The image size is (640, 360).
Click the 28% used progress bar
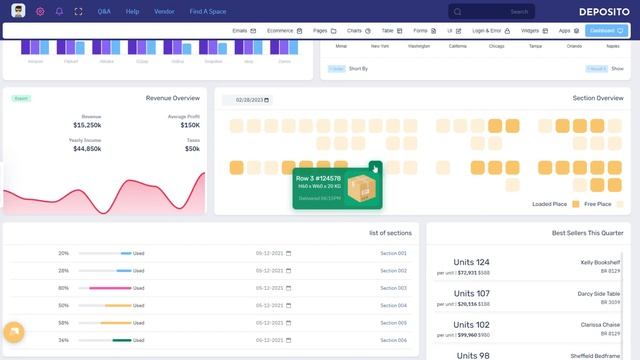click(x=105, y=271)
